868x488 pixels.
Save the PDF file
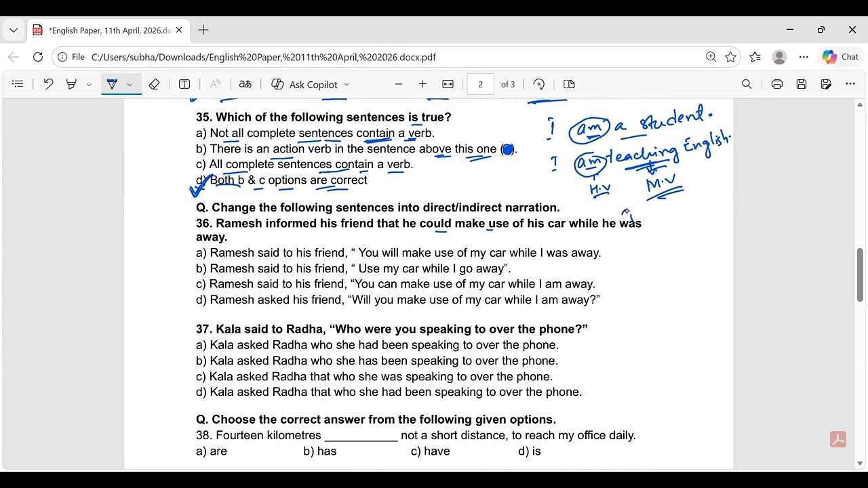pos(802,84)
